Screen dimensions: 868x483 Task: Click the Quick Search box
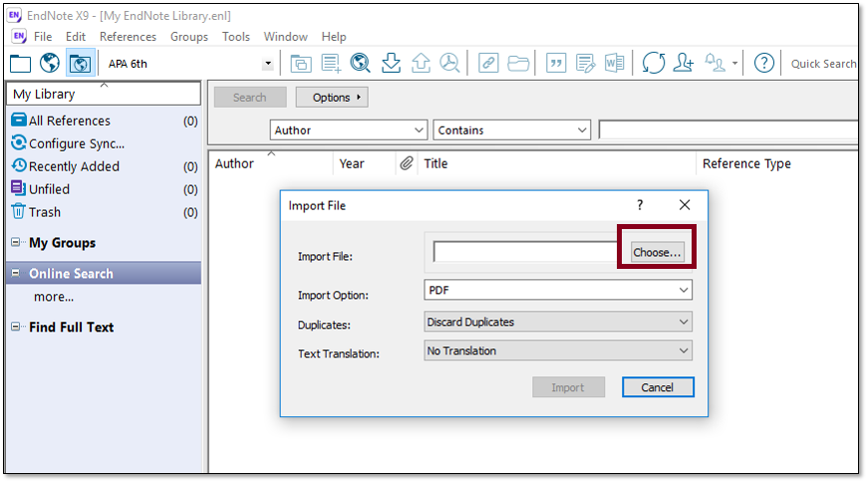pyautogui.click(x=822, y=64)
